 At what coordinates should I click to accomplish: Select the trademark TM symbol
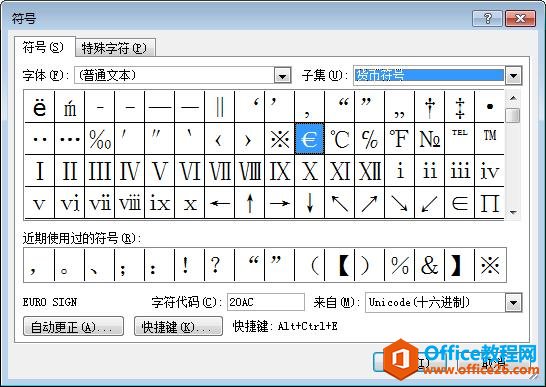click(x=489, y=139)
